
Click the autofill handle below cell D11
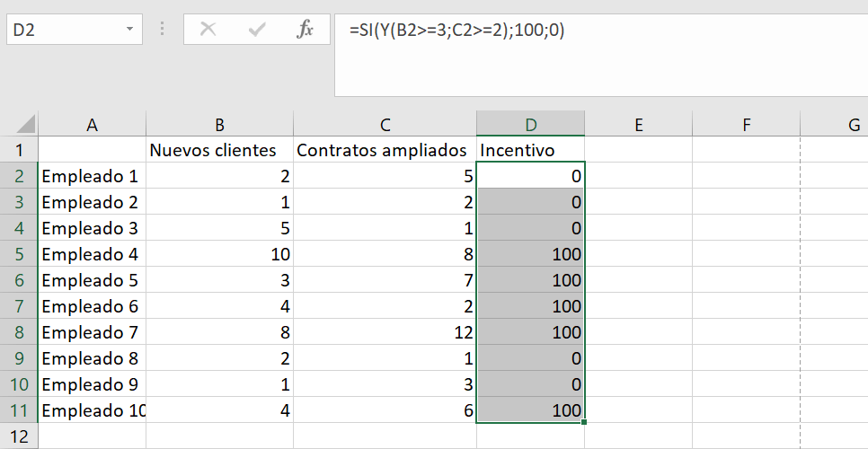(584, 422)
